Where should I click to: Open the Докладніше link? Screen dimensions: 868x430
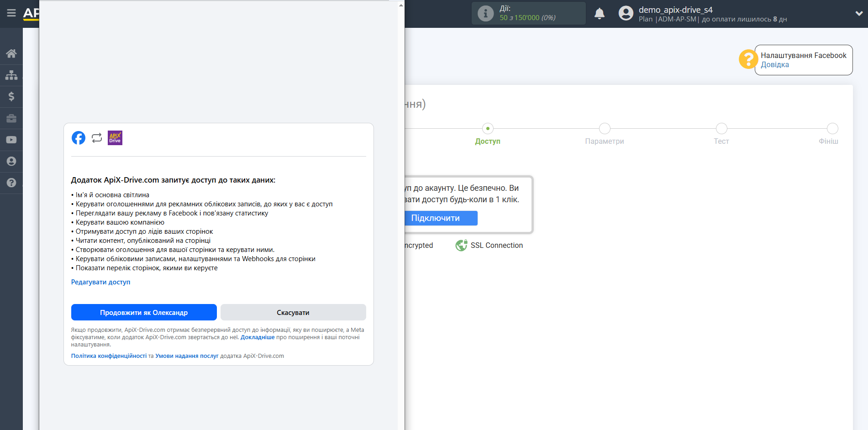258,337
